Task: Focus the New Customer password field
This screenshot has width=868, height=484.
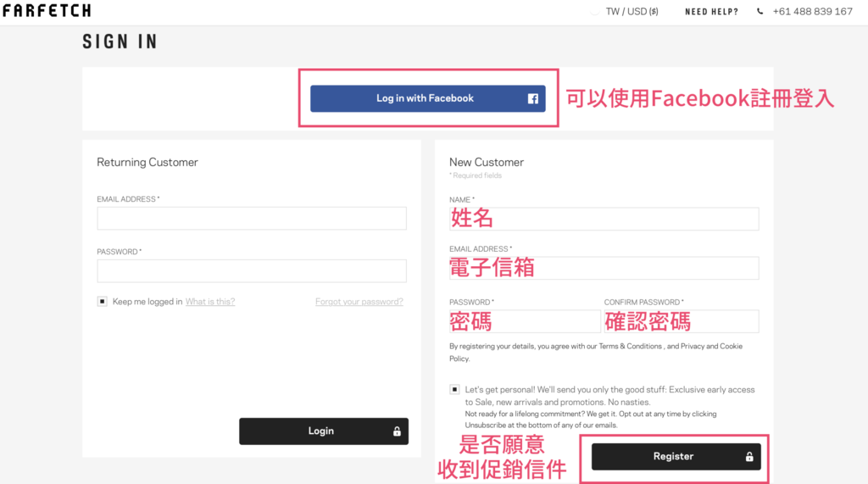Action: pyautogui.click(x=525, y=321)
